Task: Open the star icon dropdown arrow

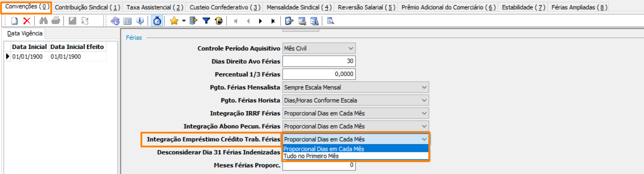Action: [x=183, y=21]
